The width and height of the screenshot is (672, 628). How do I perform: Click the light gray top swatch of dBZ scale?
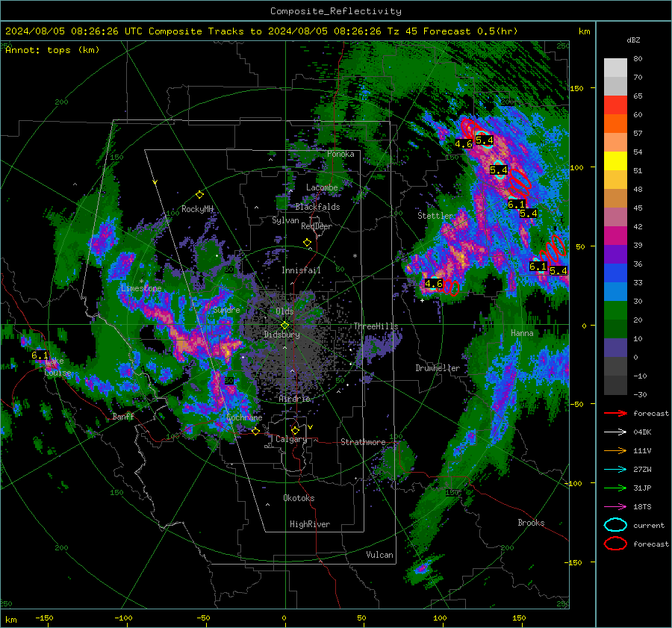point(615,68)
